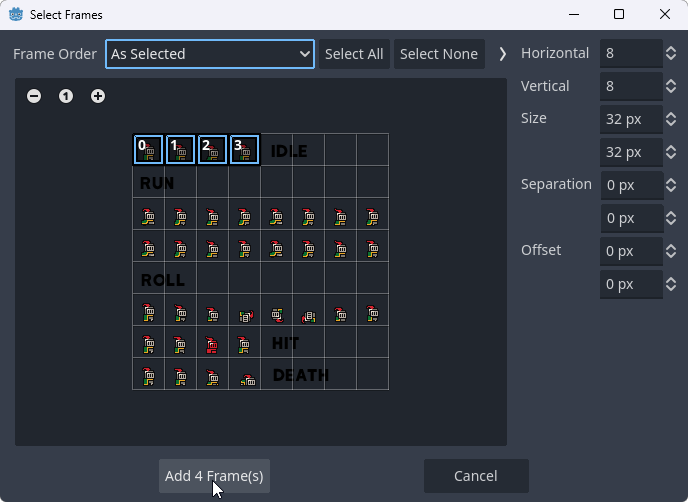Click the Horizontal frames input field
Image resolution: width=688 pixels, height=502 pixels.
pos(630,53)
